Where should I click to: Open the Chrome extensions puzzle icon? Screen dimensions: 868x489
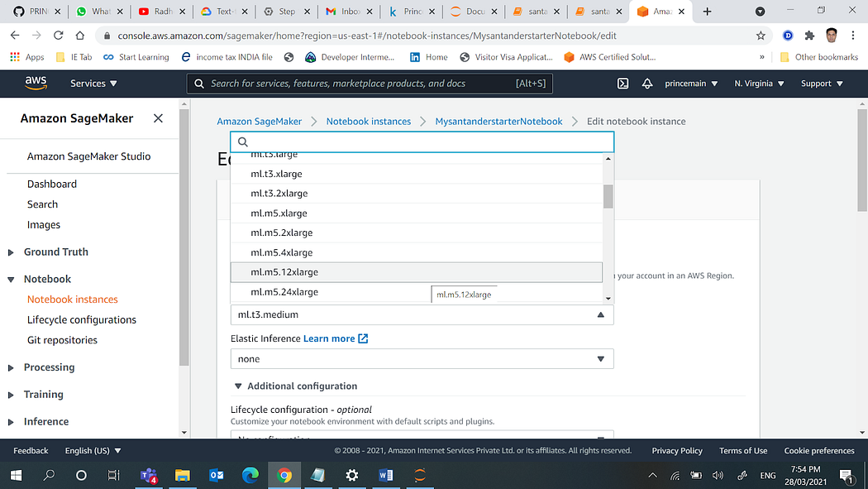click(809, 36)
